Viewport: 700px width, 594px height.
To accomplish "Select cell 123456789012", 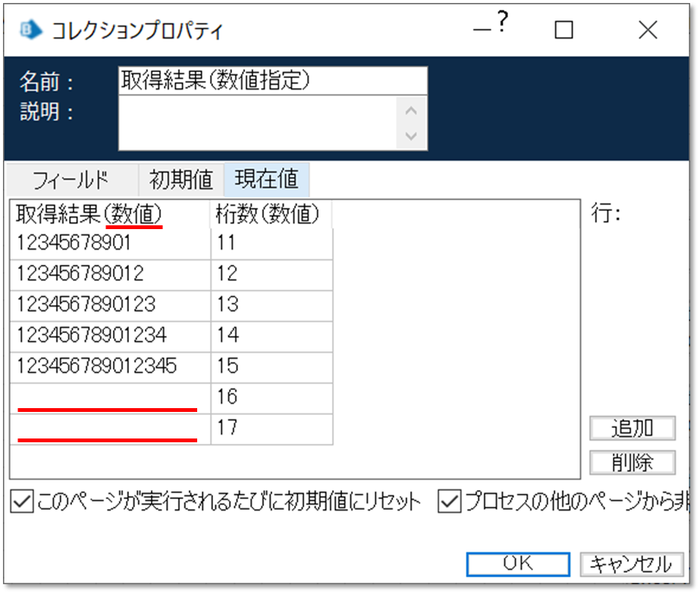I will point(110,274).
